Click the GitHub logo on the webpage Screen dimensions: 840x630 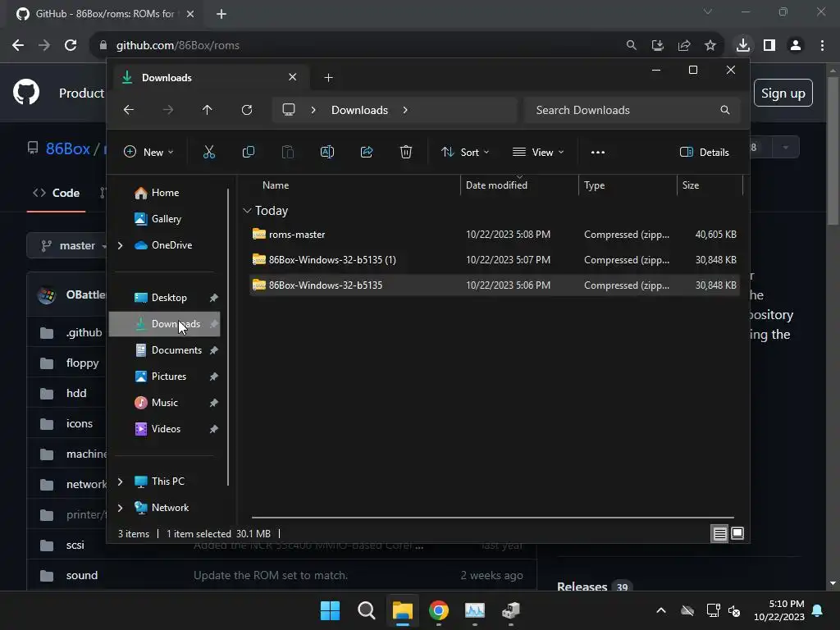[x=26, y=93]
